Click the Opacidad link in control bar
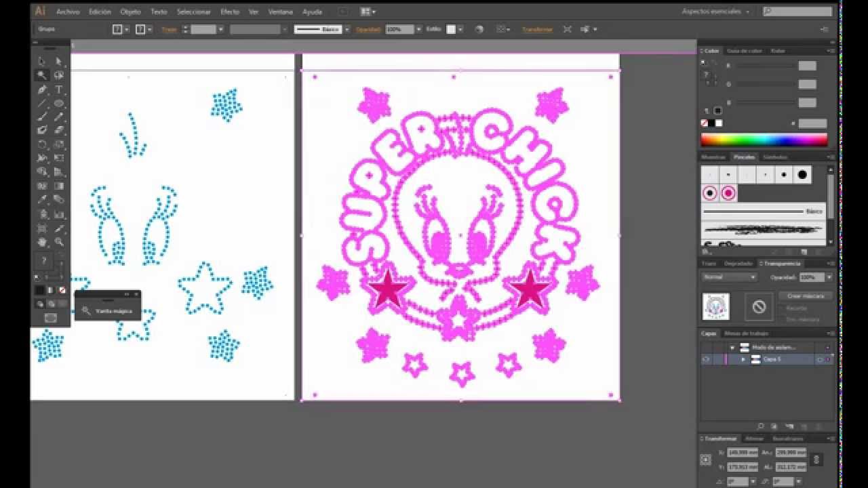This screenshot has height=488, width=868. [x=368, y=29]
